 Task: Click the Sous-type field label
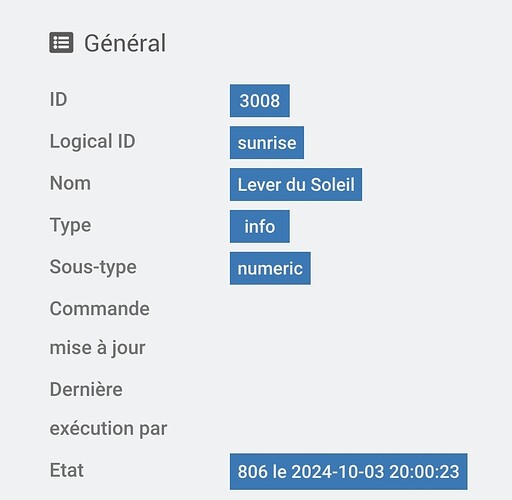pos(93,267)
